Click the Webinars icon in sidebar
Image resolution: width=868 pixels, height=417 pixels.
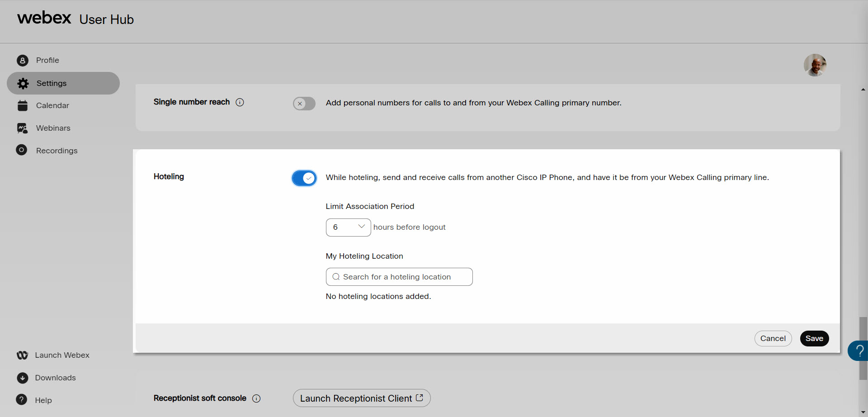(x=23, y=128)
